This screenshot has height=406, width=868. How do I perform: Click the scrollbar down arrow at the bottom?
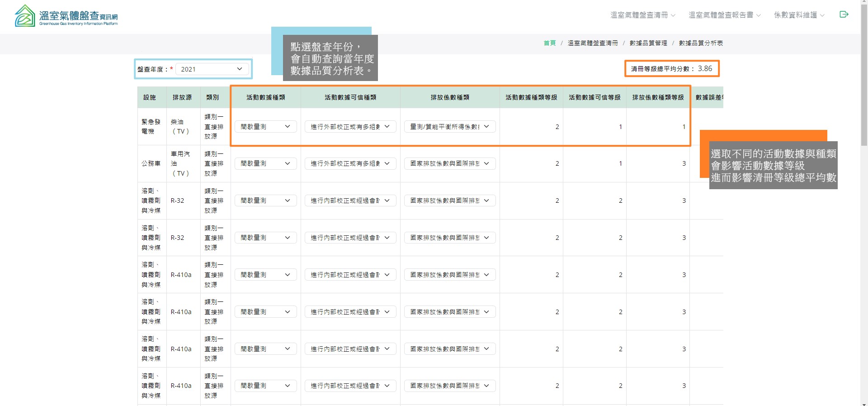864,403
